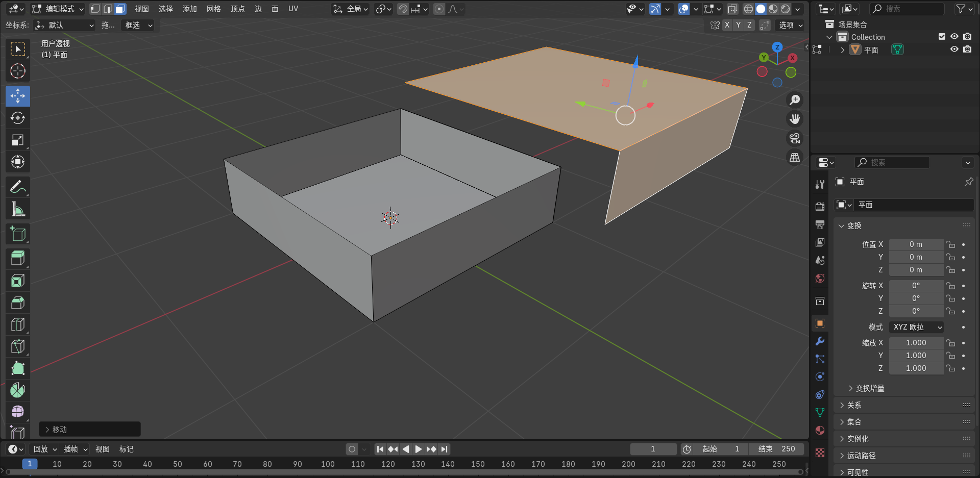
Task: Open the Material properties tab
Action: click(820, 430)
